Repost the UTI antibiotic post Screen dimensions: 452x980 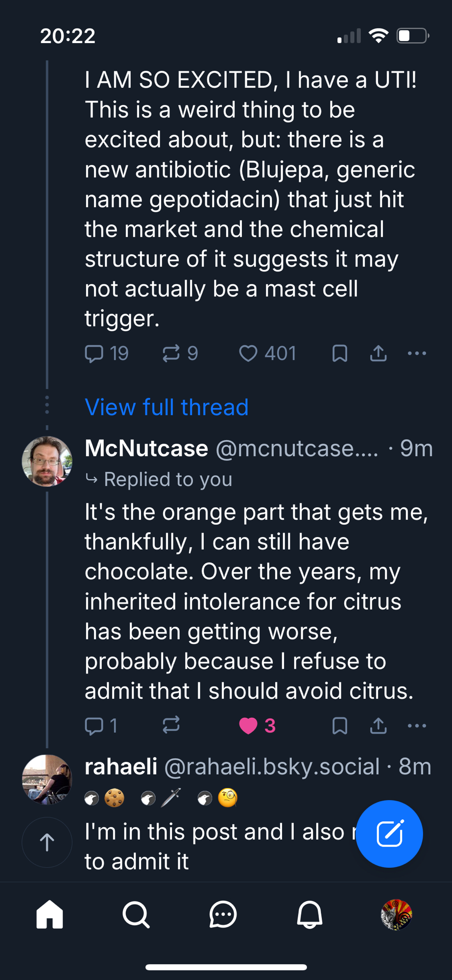[x=171, y=353]
